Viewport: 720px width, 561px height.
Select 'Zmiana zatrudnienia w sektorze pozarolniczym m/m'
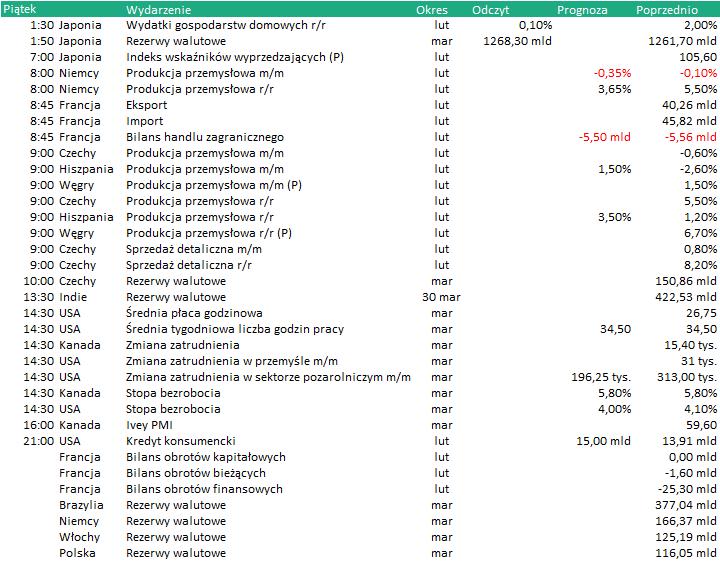click(268, 377)
